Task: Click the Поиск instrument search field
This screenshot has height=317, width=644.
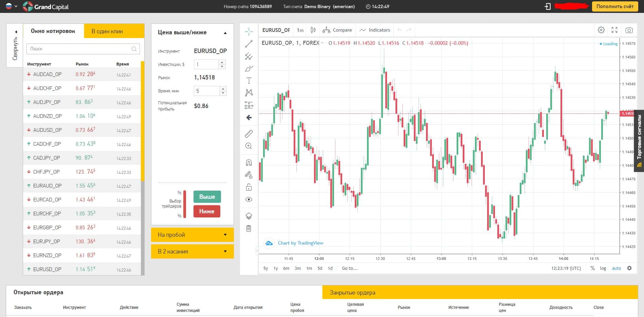Action: coord(83,49)
